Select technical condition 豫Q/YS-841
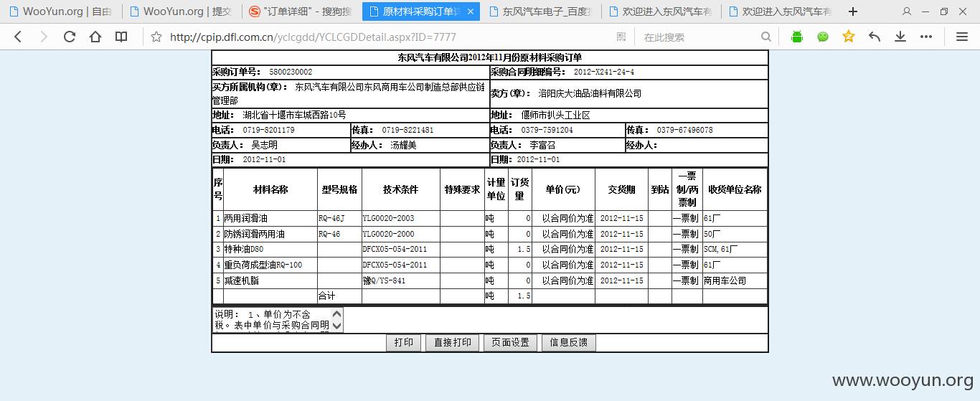This screenshot has width=980, height=401. pos(384,280)
